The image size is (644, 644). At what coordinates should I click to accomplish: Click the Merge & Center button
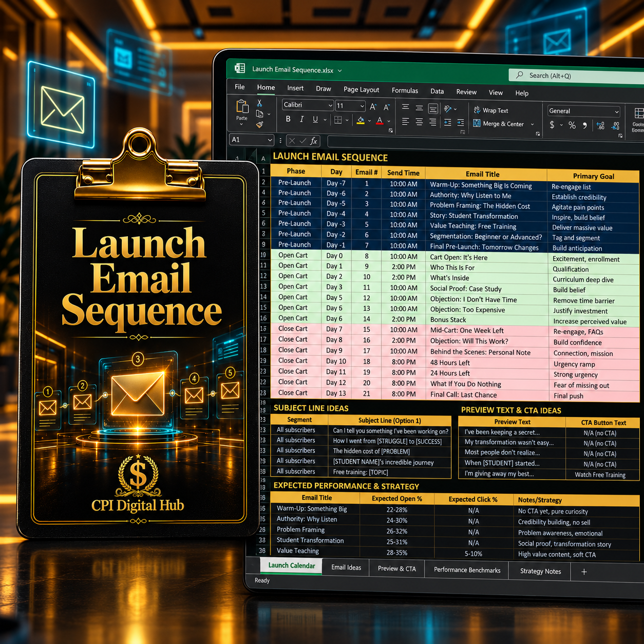[498, 124]
